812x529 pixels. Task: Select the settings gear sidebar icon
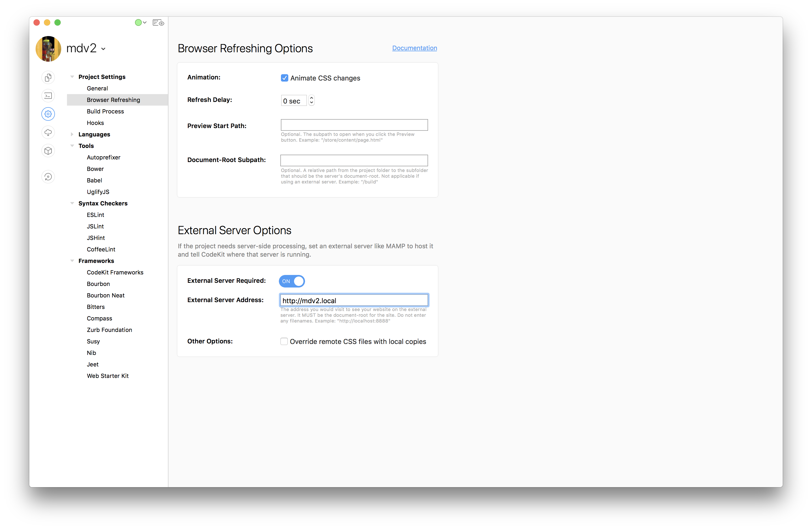tap(48, 114)
